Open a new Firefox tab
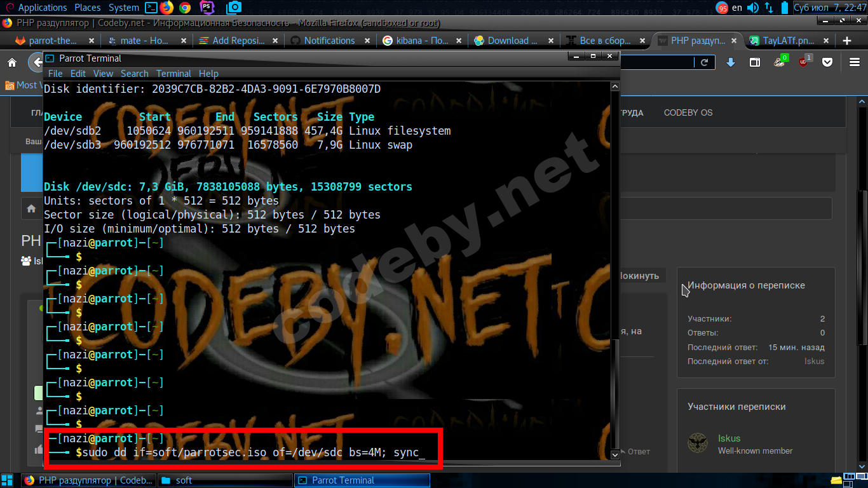Viewport: 868px width, 488px height. [846, 41]
